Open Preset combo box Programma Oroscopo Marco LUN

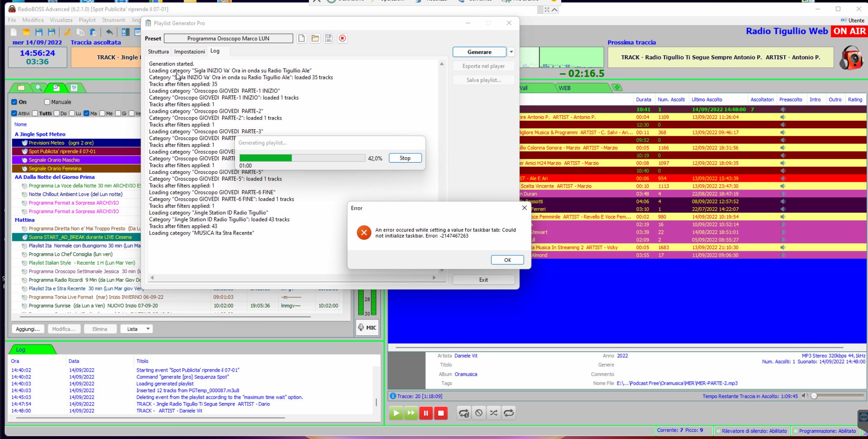(x=229, y=38)
